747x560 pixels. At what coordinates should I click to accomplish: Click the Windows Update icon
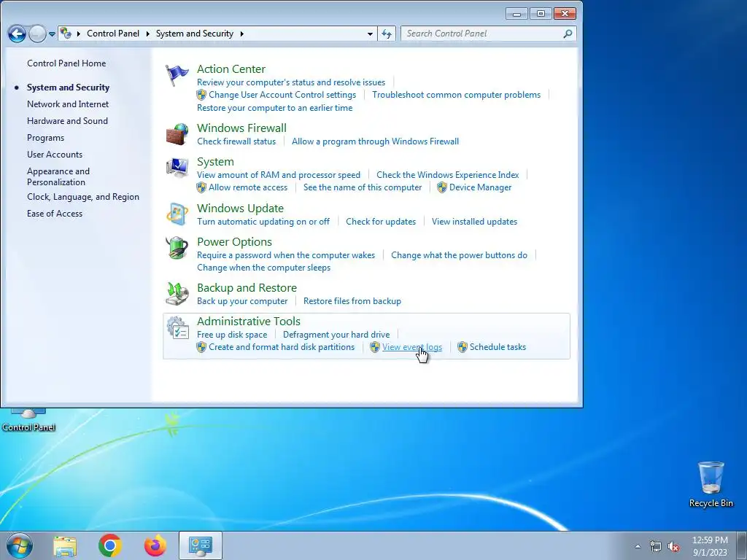(x=177, y=214)
